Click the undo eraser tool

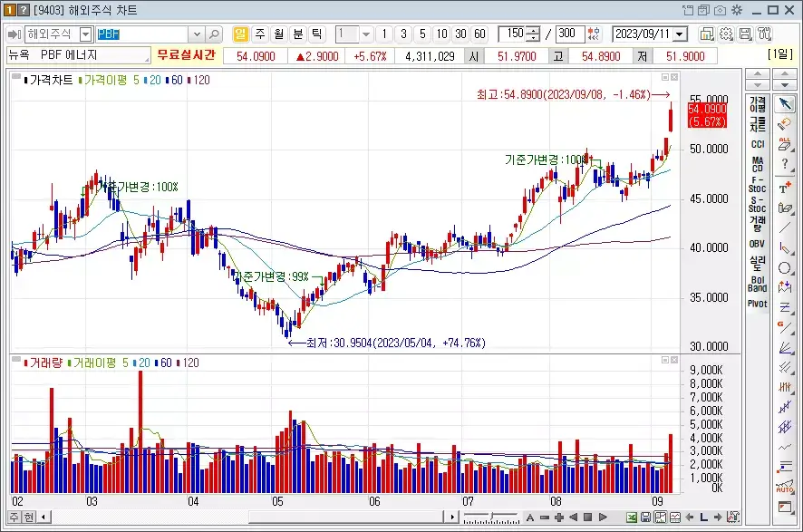(785, 124)
